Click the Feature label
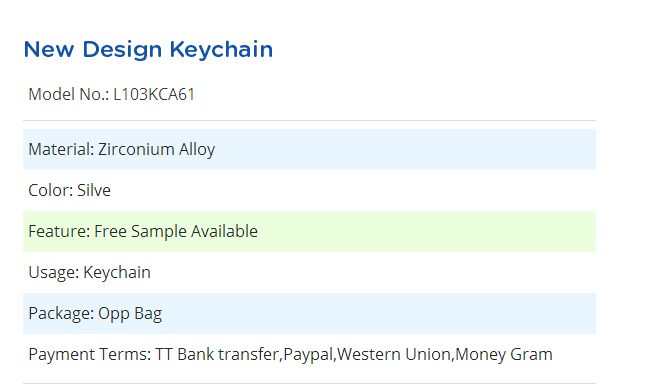The height and width of the screenshot is (390, 654). (59, 231)
